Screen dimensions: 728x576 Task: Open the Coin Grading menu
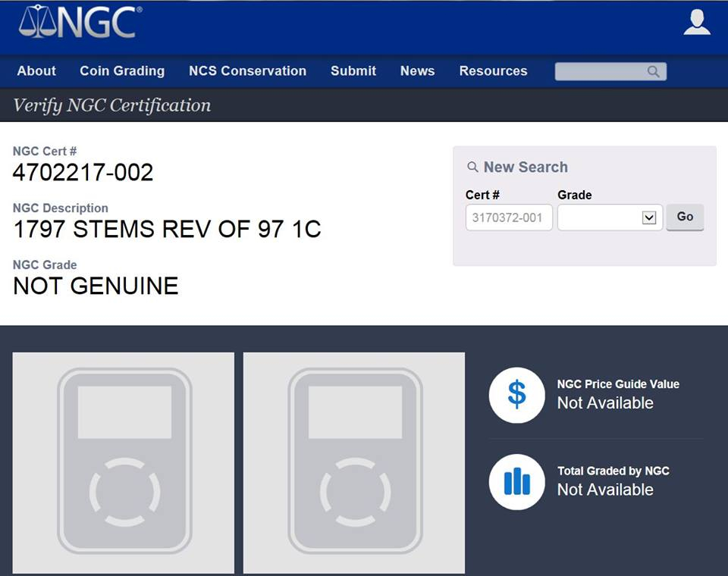coord(122,71)
